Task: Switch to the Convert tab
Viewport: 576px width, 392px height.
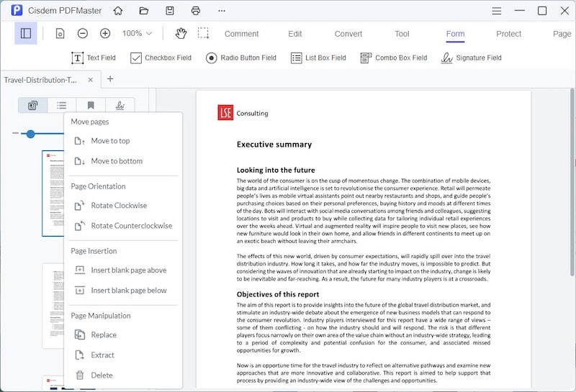Action: tap(348, 34)
